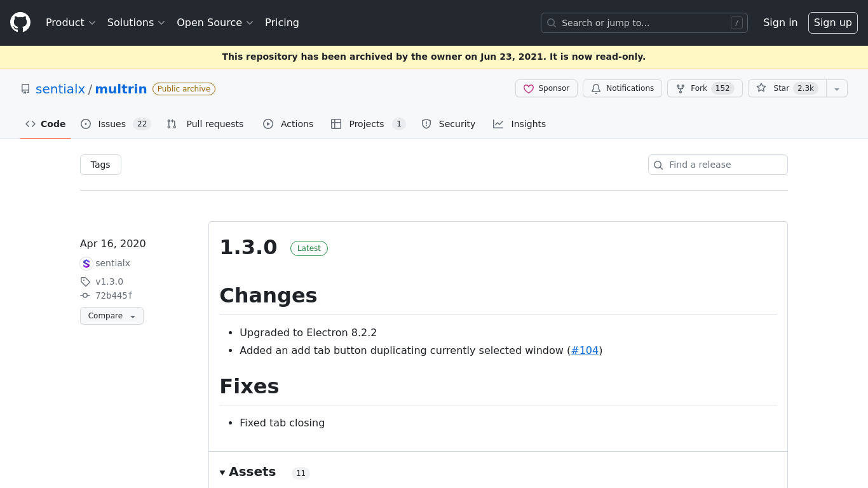
Task: Switch to the Pull requests tab
Action: [205, 124]
